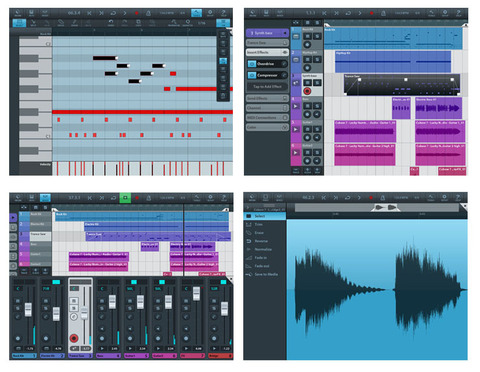Click the undo arrow in key editor toolbar
Screen dimensions: 480x372
click(111, 23)
